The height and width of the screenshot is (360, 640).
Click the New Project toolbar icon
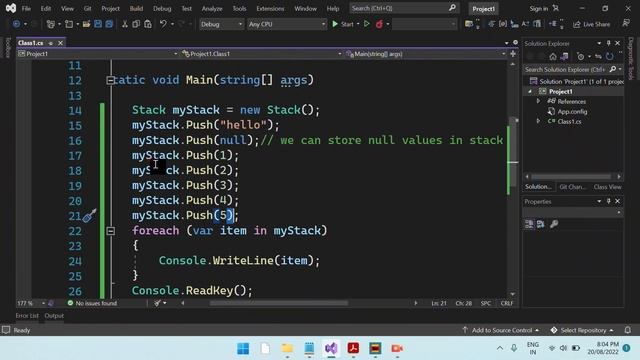click(51, 24)
